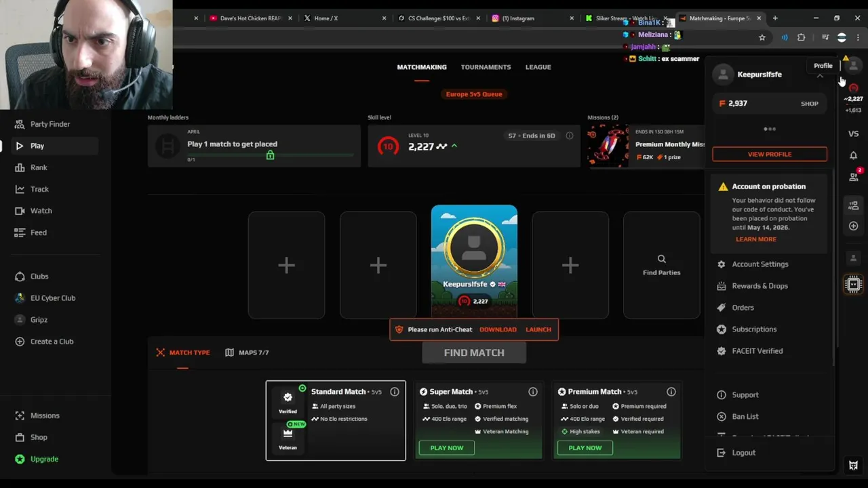Open the Watch section
The image size is (868, 488).
(41, 211)
